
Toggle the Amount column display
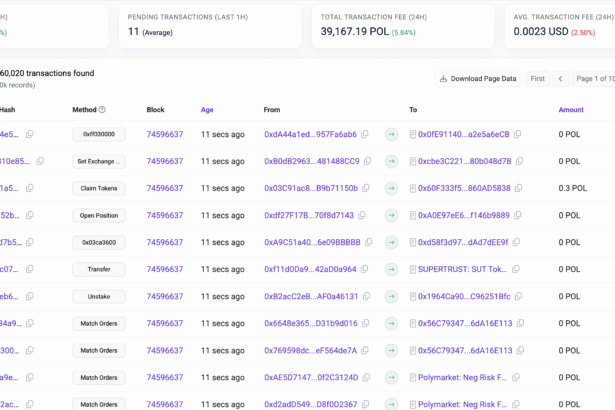pyautogui.click(x=570, y=110)
